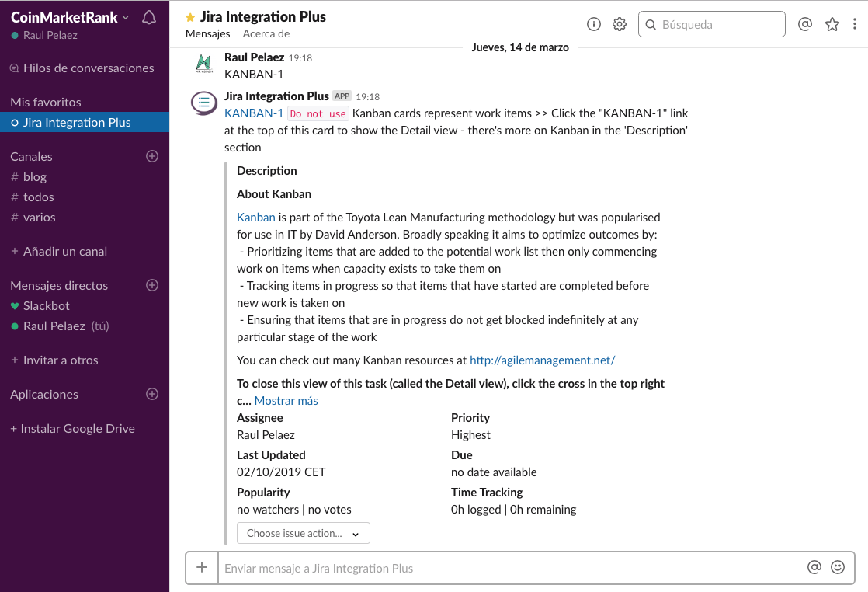Click plus icon next to Canales
The width and height of the screenshot is (868, 592).
click(152, 156)
